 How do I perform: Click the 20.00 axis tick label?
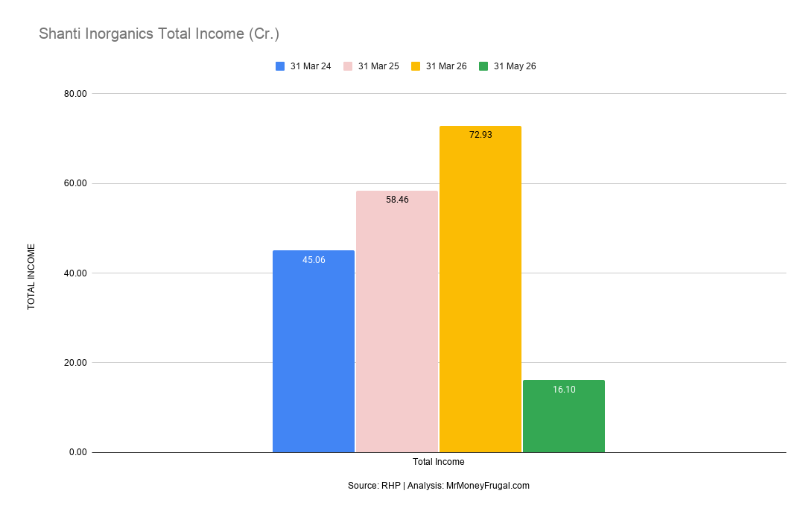75,363
